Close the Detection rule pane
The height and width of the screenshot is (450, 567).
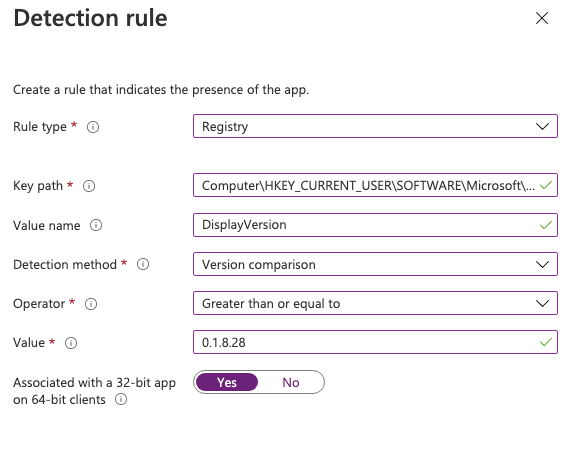(542, 18)
